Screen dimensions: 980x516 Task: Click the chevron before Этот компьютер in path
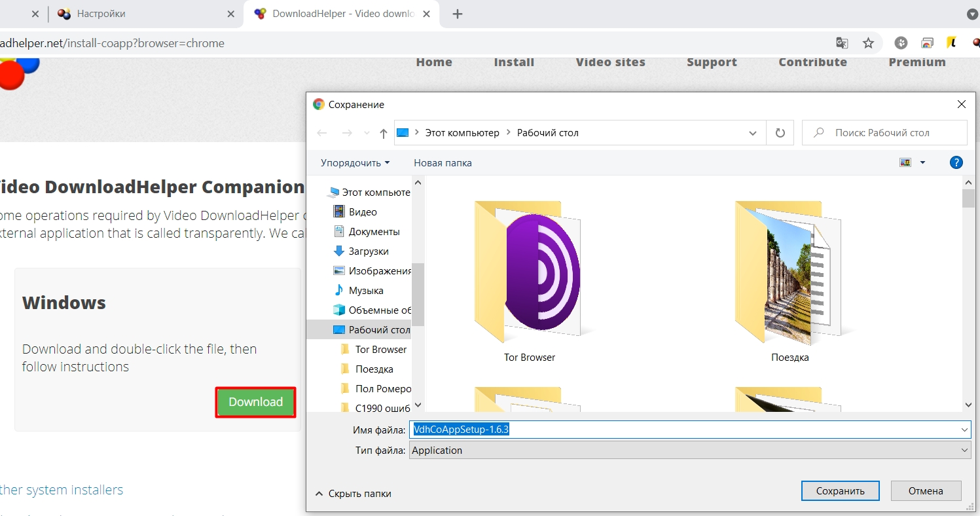(417, 133)
